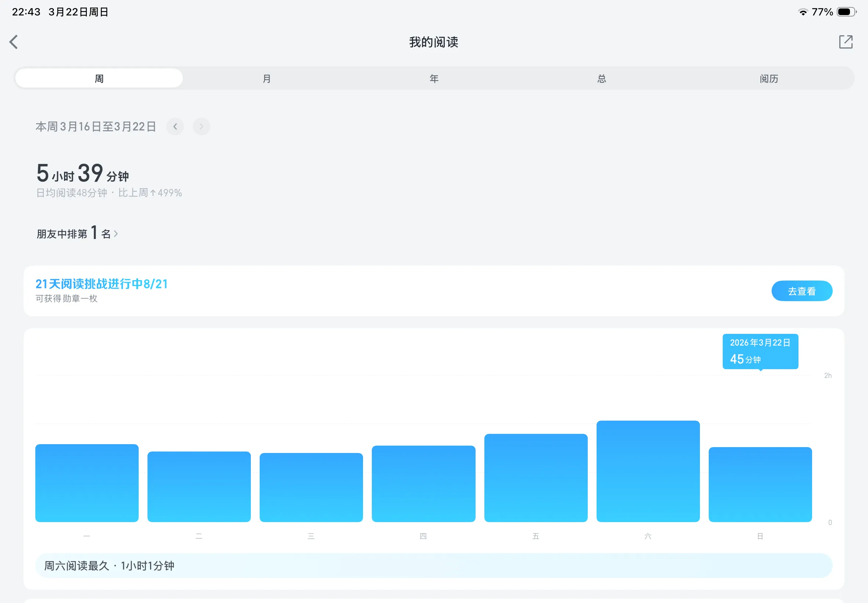Switch to the 总 (total) tab

(x=602, y=79)
